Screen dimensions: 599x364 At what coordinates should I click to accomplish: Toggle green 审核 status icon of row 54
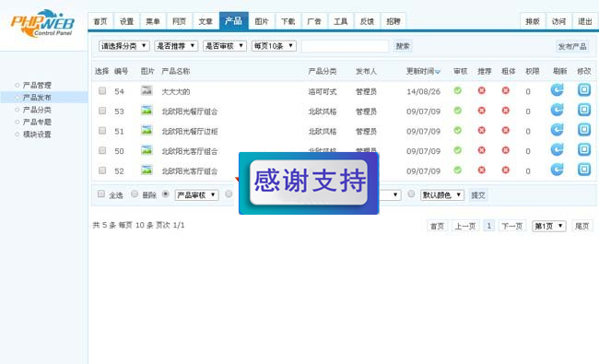458,90
